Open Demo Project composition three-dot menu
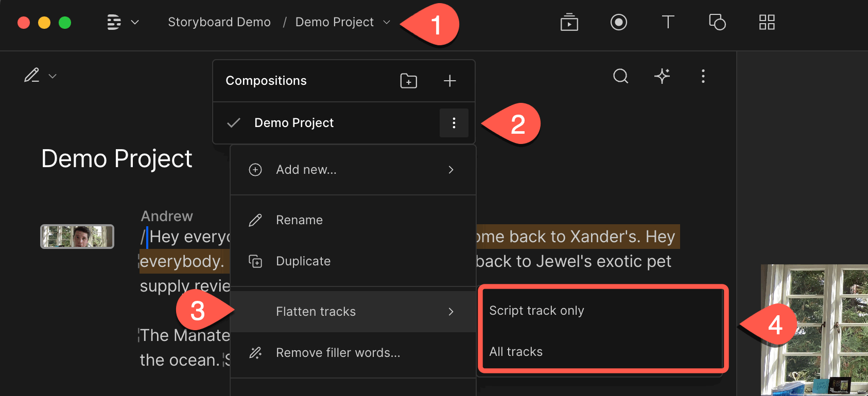Image resolution: width=868 pixels, height=396 pixels. coord(454,123)
